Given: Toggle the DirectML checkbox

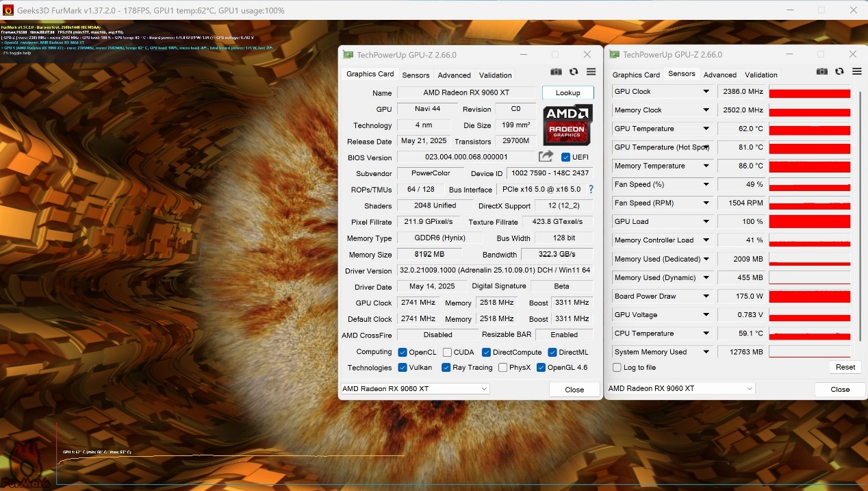Looking at the screenshot, I should tap(552, 352).
